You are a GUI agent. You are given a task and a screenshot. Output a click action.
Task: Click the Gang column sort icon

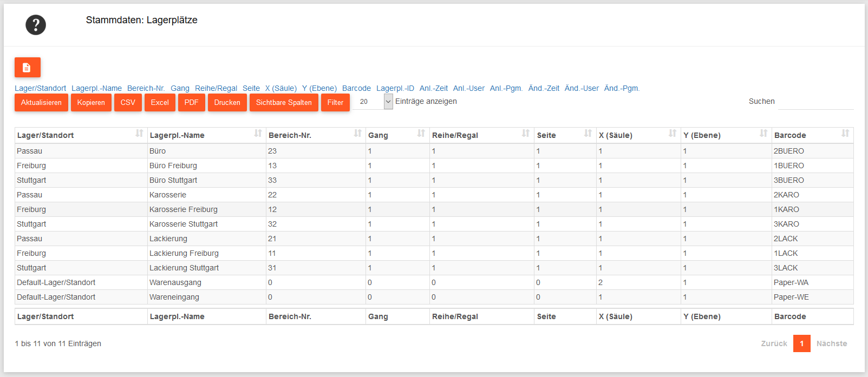pos(421,134)
